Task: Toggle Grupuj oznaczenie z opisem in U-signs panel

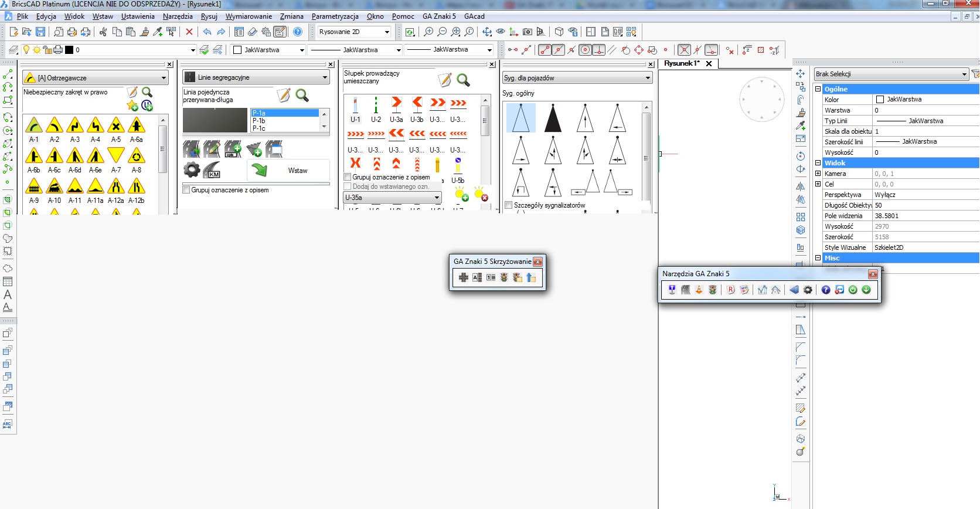Action: pos(348,177)
